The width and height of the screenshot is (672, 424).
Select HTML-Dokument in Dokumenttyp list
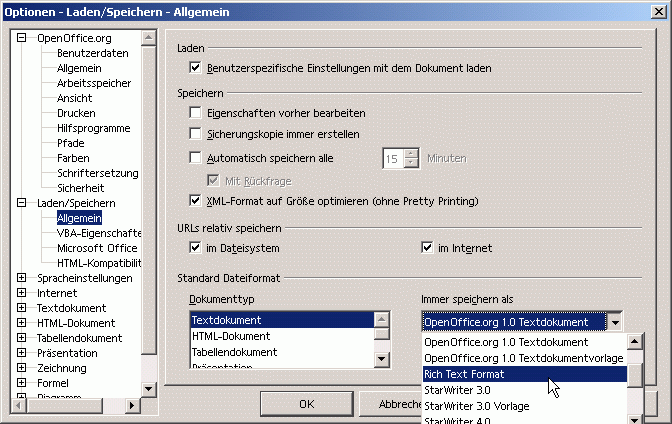pos(282,336)
